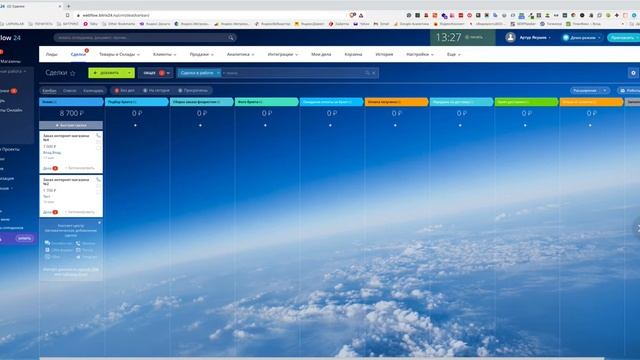The width and height of the screenshot is (640, 360).
Task: Click the purple sidebar button
Action: click(24, 239)
